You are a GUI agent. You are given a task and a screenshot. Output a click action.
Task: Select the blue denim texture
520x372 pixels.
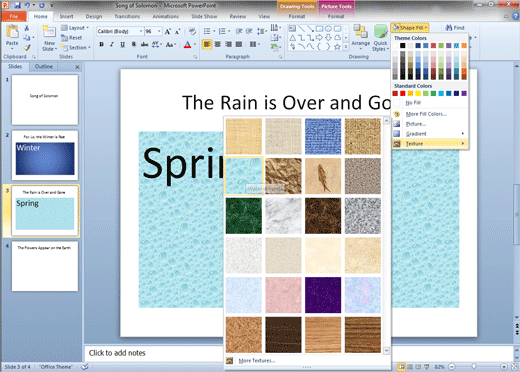[x=323, y=136]
